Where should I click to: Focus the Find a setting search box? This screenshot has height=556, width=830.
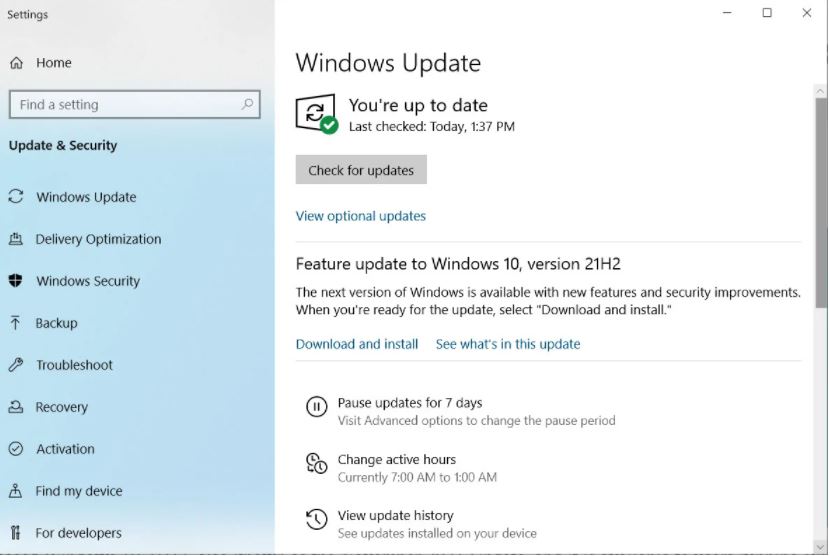(134, 104)
